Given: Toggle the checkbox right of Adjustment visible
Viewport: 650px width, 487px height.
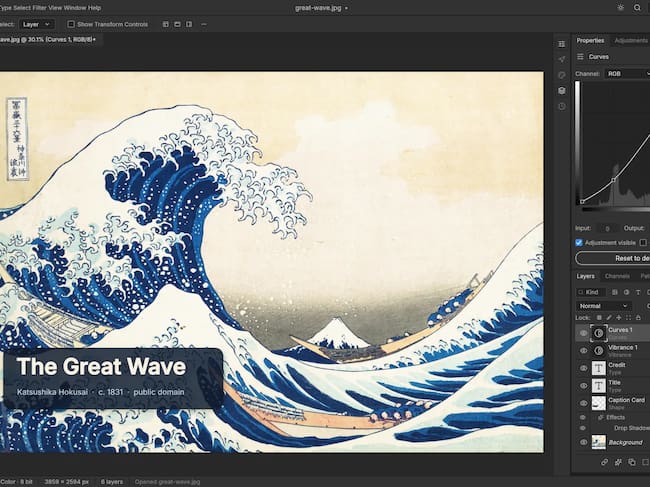Looking at the screenshot, I should (643, 242).
